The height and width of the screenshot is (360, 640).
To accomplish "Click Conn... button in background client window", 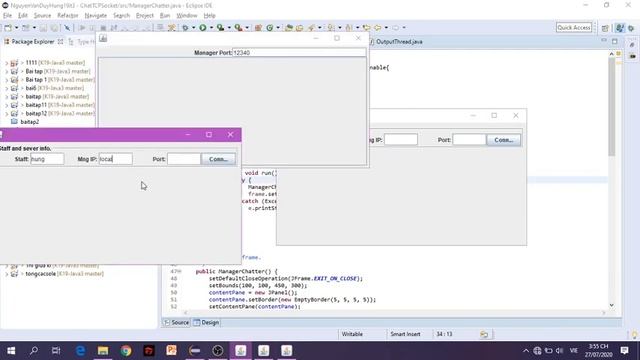I will (504, 140).
